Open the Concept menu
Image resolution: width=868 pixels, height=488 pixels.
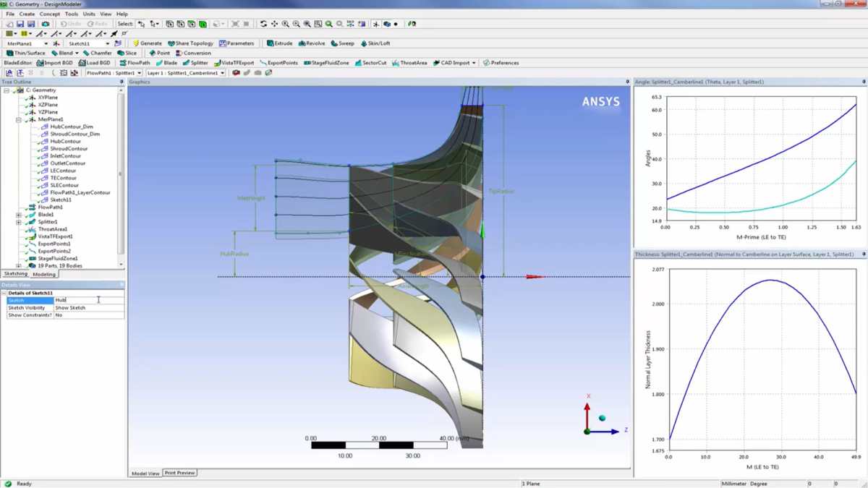tap(50, 14)
